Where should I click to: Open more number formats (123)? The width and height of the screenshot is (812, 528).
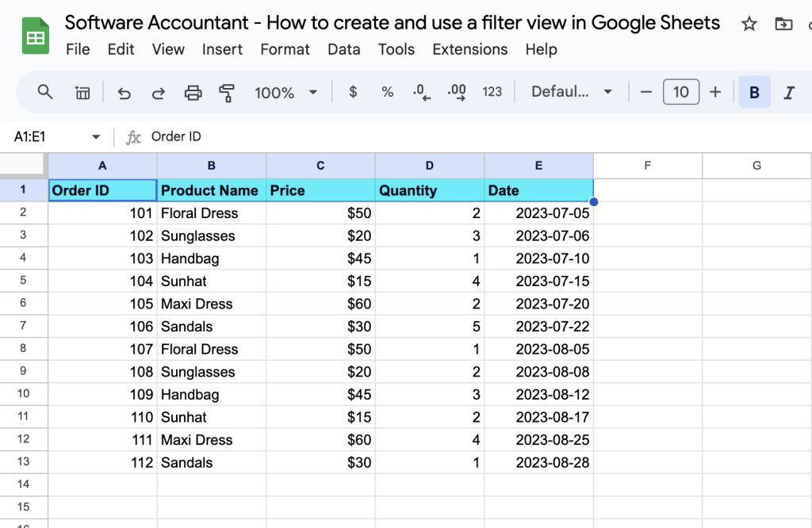(x=492, y=92)
